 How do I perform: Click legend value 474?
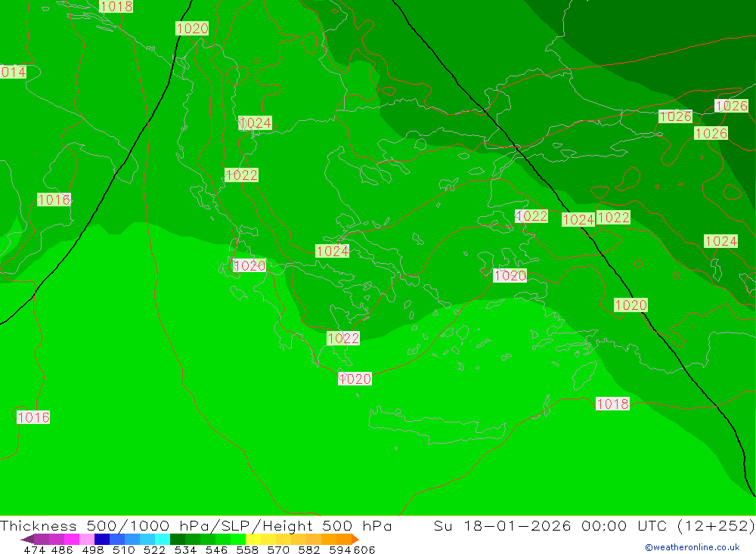[34, 549]
